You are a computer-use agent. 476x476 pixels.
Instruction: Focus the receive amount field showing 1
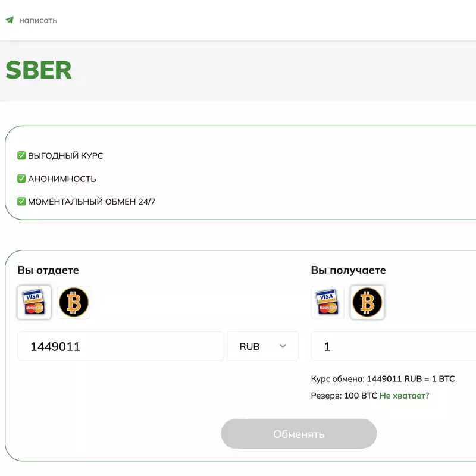(x=393, y=346)
